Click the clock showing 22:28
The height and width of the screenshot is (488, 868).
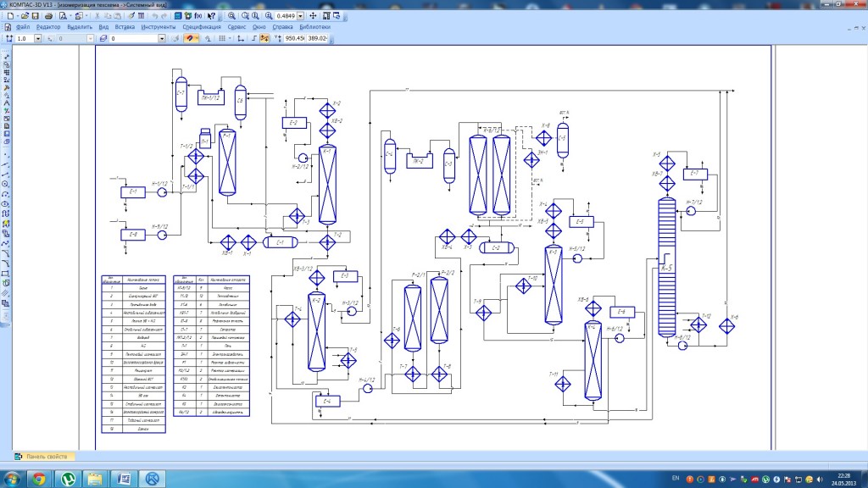click(x=845, y=475)
